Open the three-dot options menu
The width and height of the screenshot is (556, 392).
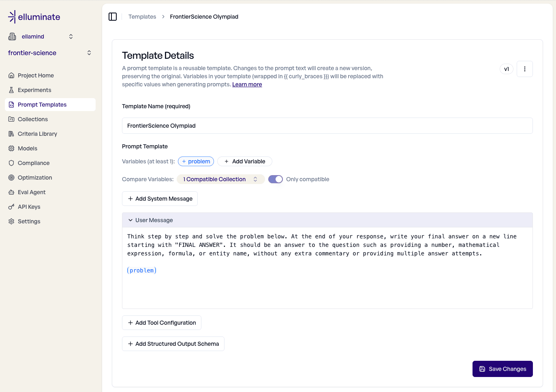(524, 69)
